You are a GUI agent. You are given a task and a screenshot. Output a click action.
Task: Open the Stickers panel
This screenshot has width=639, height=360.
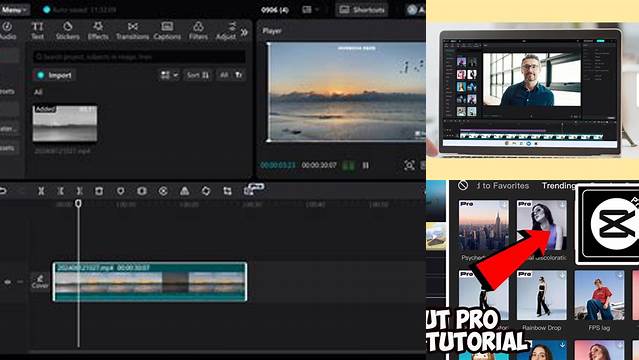click(x=67, y=31)
